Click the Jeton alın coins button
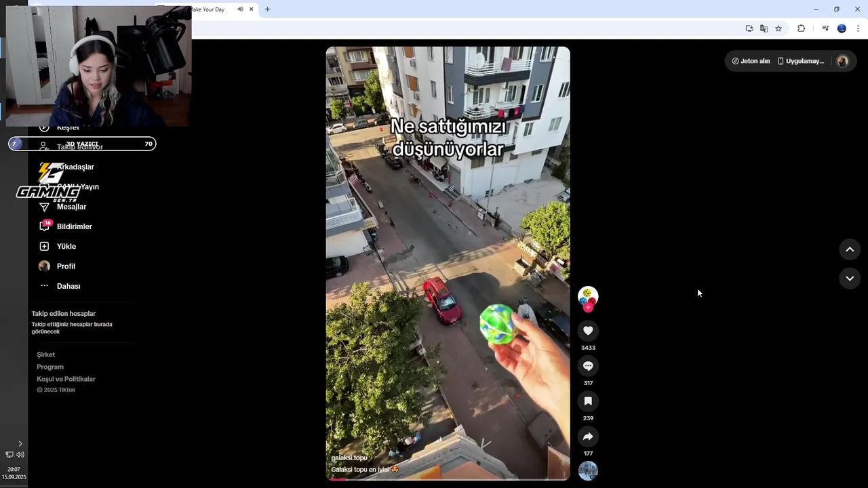The width and height of the screenshot is (868, 488). tap(751, 61)
